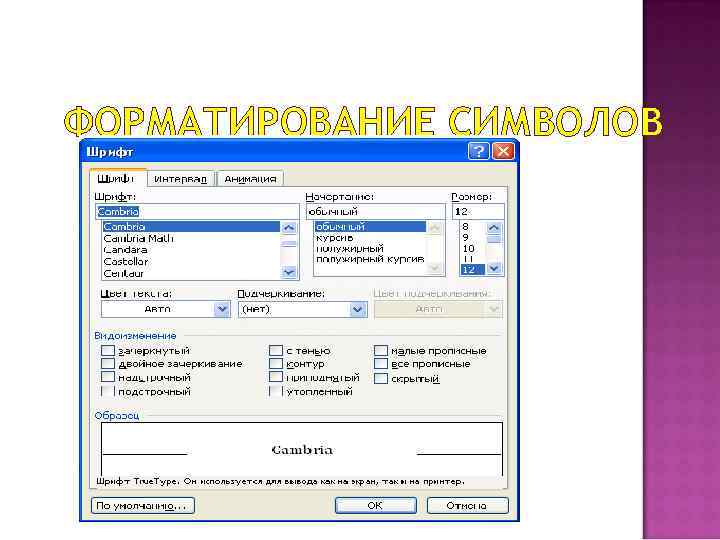
Task: Click the font name field containing Cambria
Action: click(197, 212)
